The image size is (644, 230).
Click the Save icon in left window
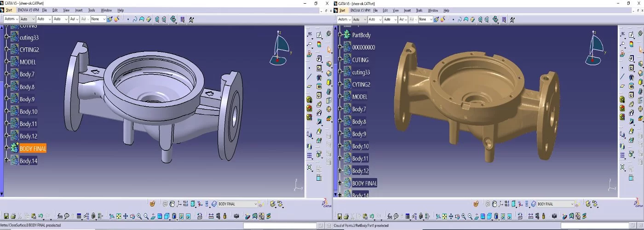pos(6,216)
